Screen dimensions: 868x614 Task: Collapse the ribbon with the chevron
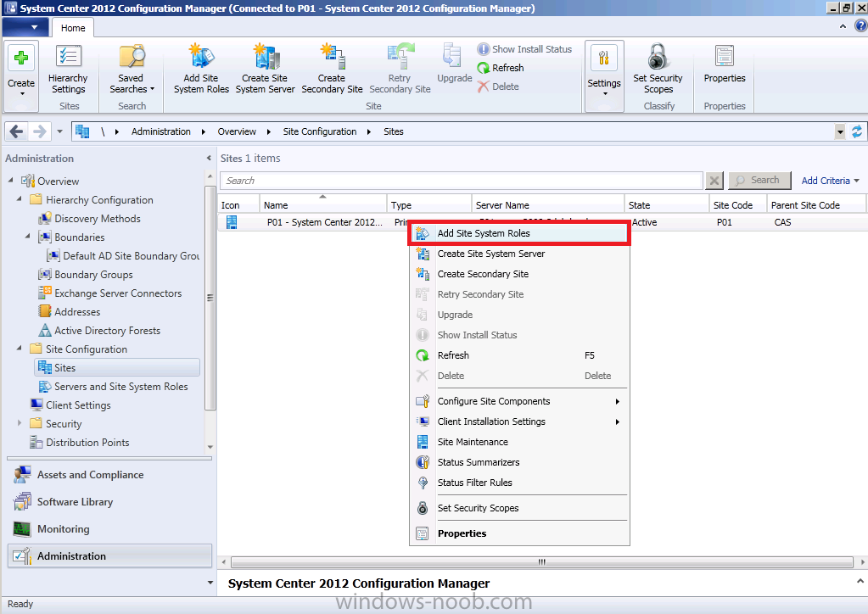point(843,26)
